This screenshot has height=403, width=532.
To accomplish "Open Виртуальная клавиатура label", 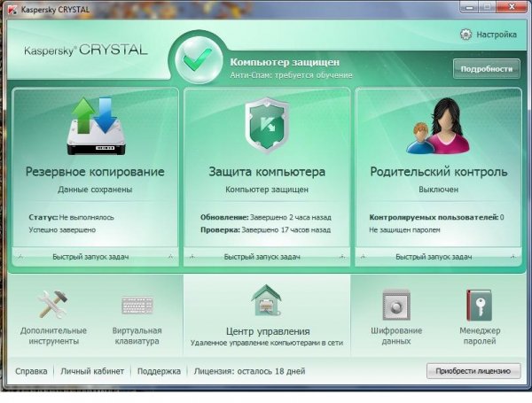I will pyautogui.click(x=137, y=336).
